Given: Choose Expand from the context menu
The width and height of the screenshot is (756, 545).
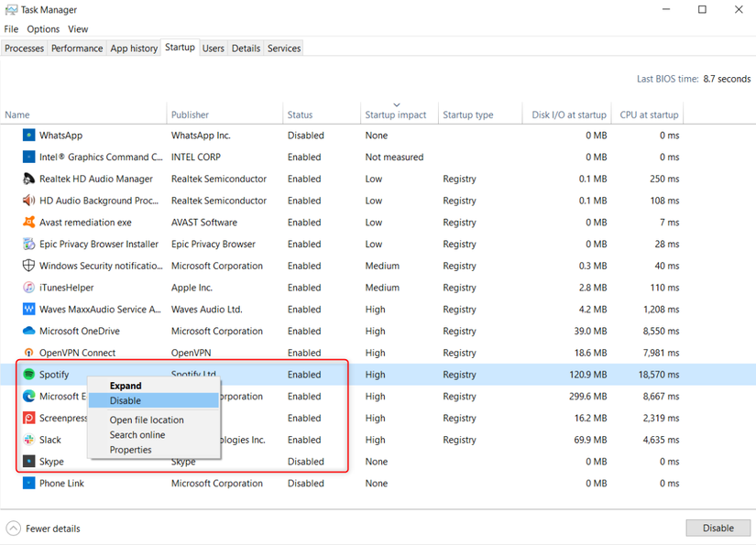Looking at the screenshot, I should (126, 386).
